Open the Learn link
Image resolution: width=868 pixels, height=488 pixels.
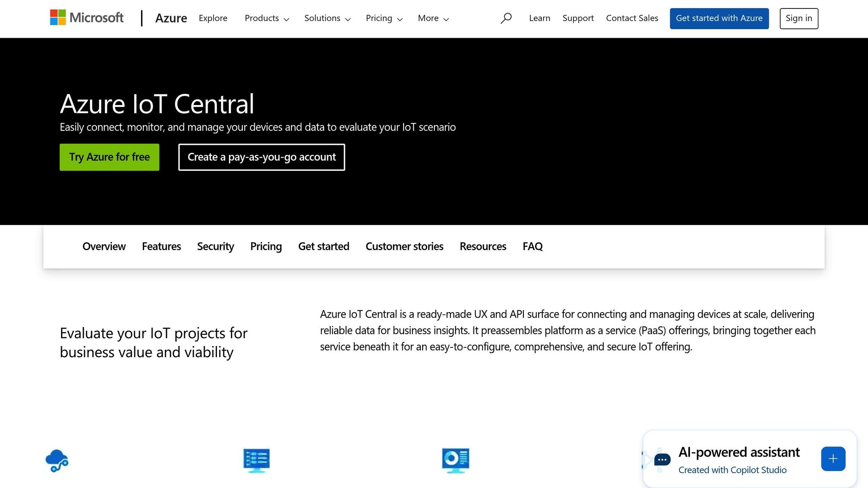coord(540,18)
